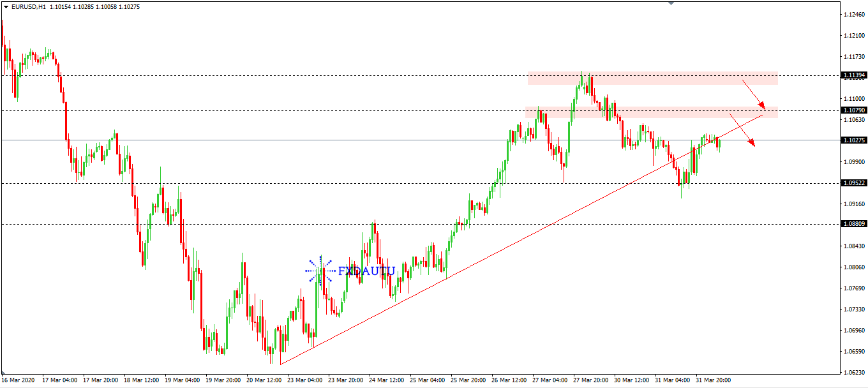Click the 1.12460 value on price scale
Image resolution: width=868 pixels, height=388 pixels.
[853, 14]
